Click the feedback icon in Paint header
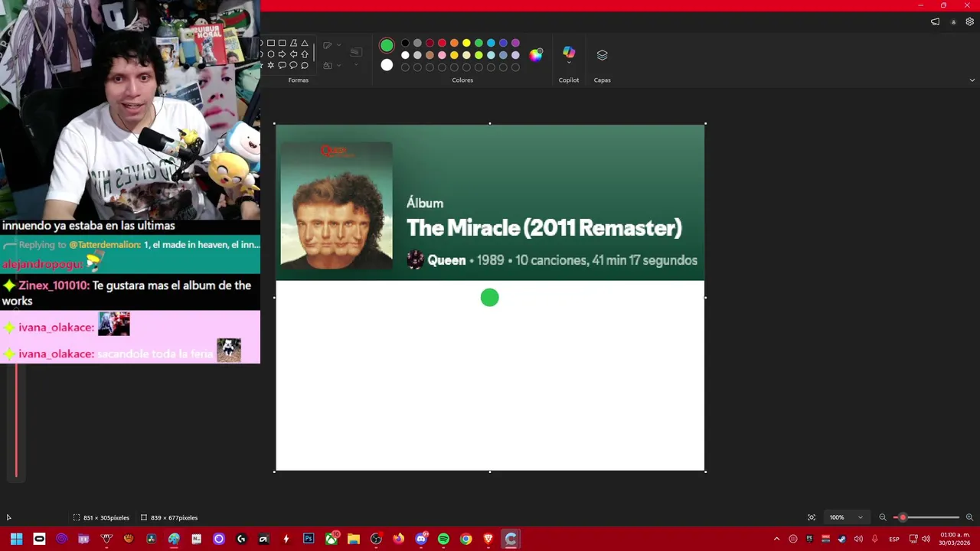The height and width of the screenshot is (551, 980). (935, 21)
